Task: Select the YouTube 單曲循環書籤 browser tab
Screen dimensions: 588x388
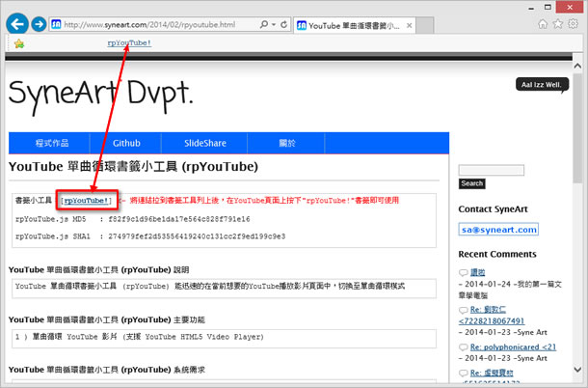Action: tap(354, 25)
